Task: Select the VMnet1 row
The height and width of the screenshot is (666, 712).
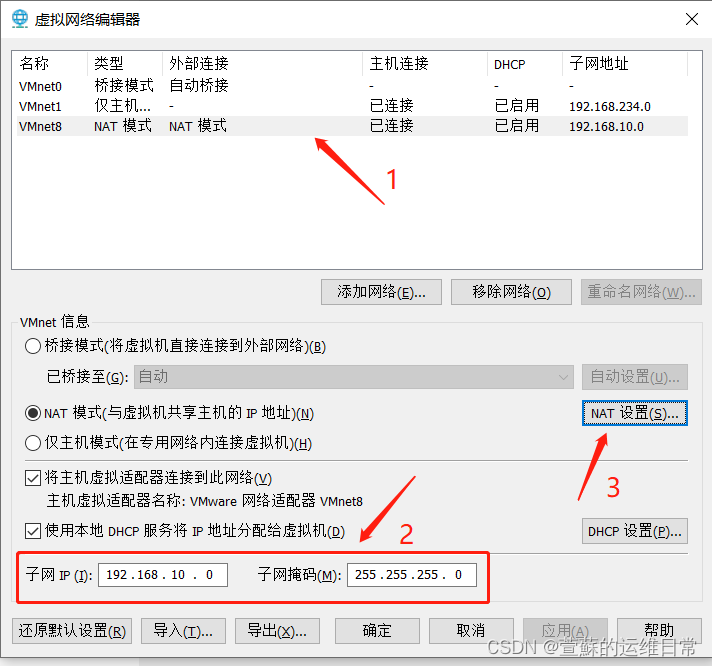Action: pos(352,106)
